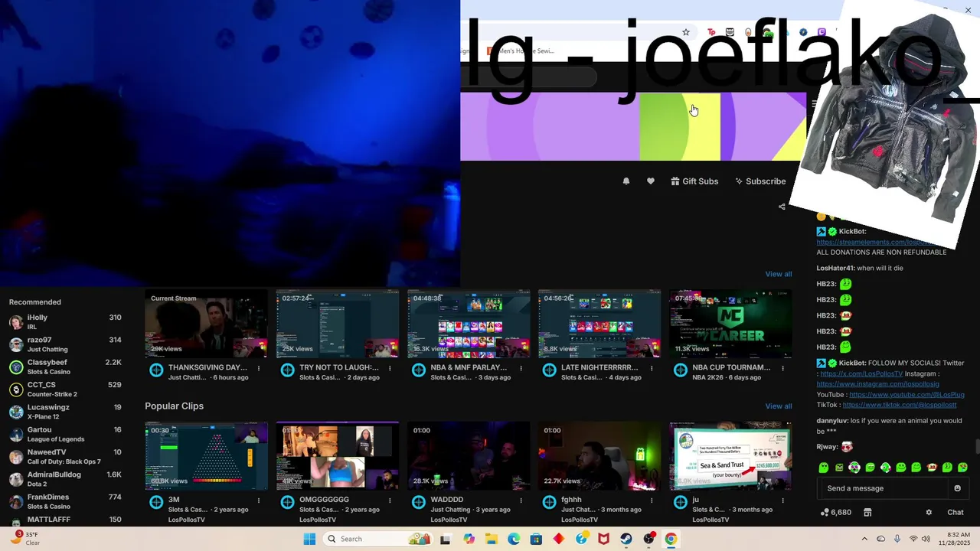Open options menu for NBA & MNF PARLAY video

click(x=521, y=368)
